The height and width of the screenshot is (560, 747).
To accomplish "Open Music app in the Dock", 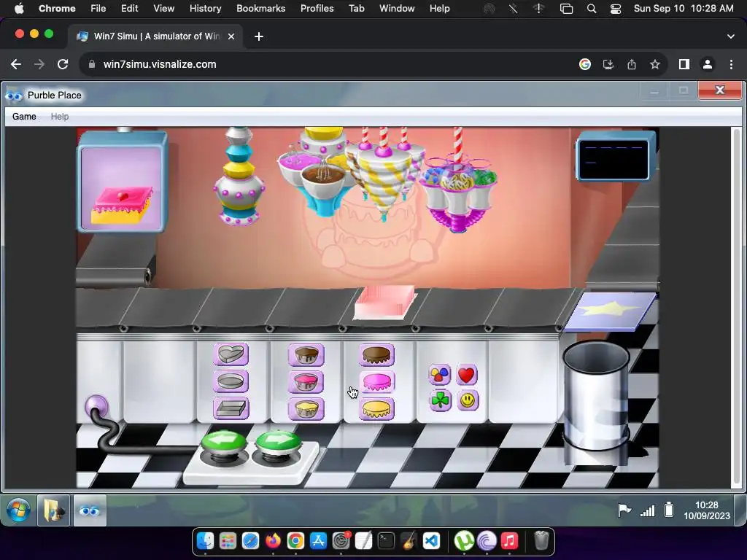I will (510, 541).
